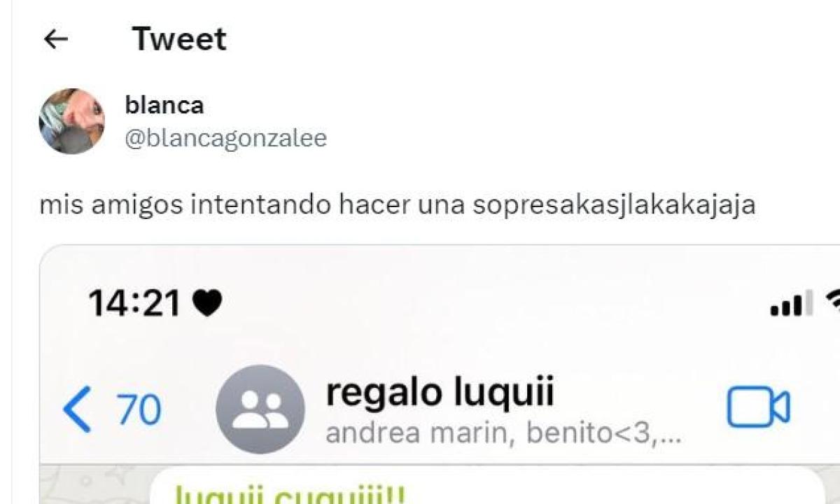Tap the black heart beside 14:21
Image resolution: width=840 pixels, height=504 pixels.
coord(206,303)
